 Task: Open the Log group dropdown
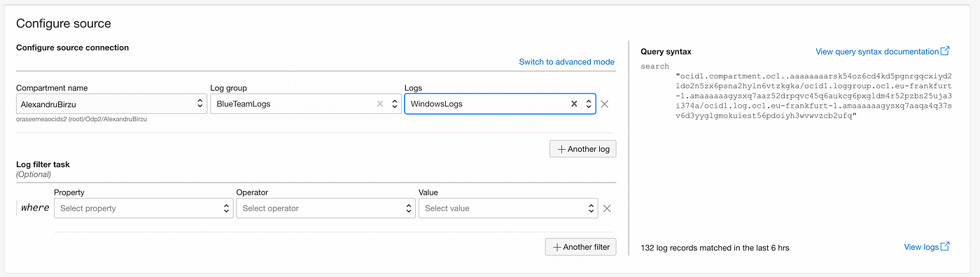tap(306, 104)
